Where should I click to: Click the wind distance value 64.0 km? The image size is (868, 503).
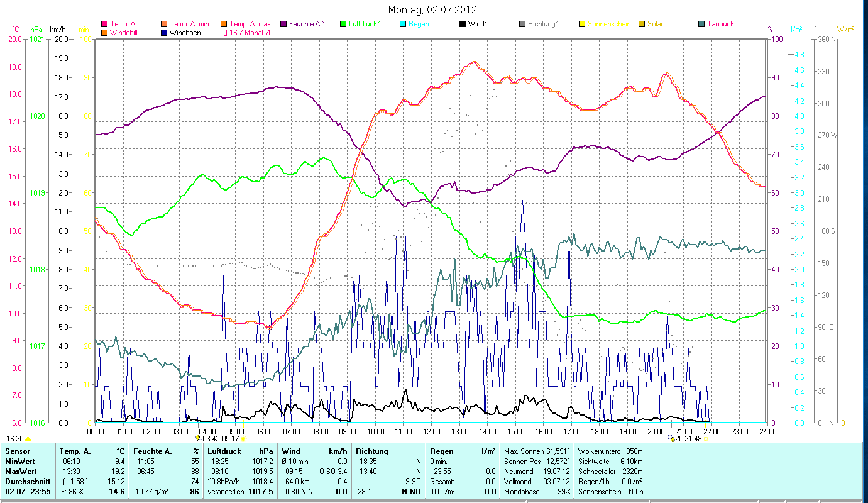click(296, 481)
